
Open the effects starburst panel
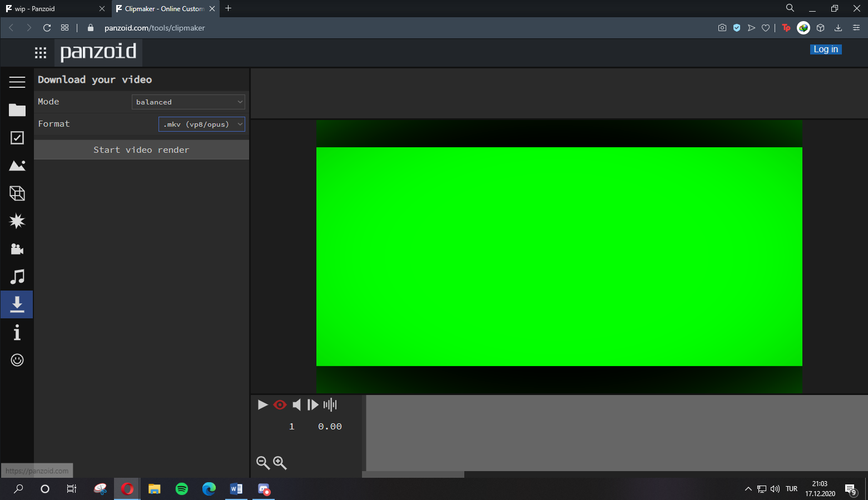tap(17, 221)
